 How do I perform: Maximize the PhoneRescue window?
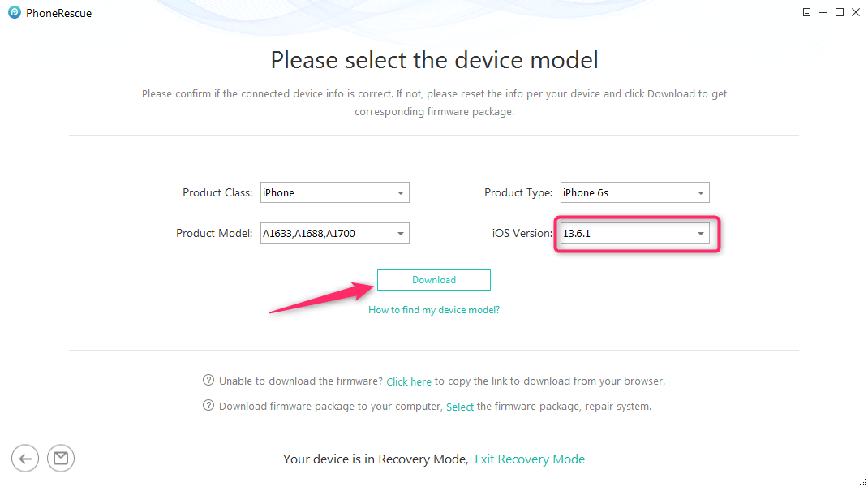(840, 12)
